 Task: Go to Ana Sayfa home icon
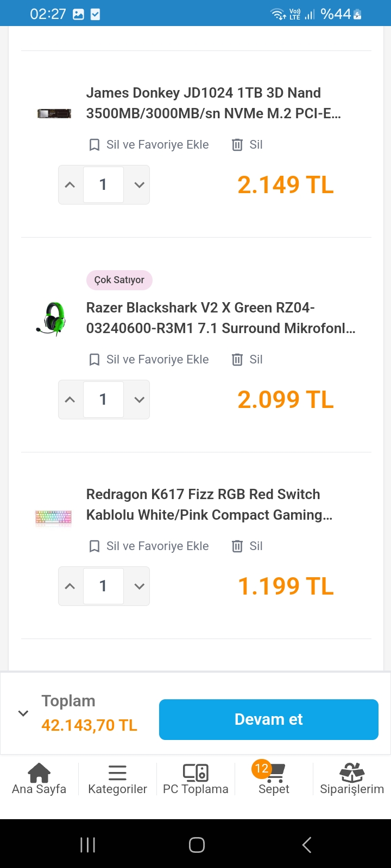(39, 773)
